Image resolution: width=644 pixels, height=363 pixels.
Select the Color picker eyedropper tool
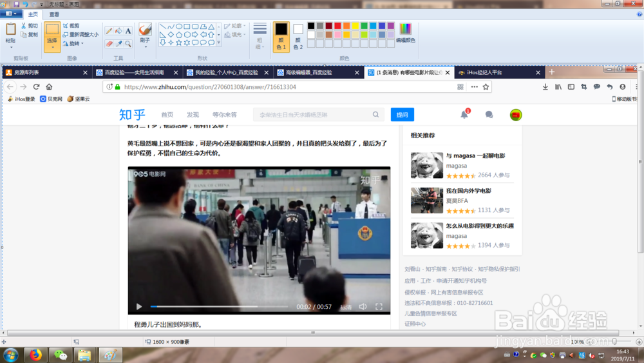pos(118,43)
